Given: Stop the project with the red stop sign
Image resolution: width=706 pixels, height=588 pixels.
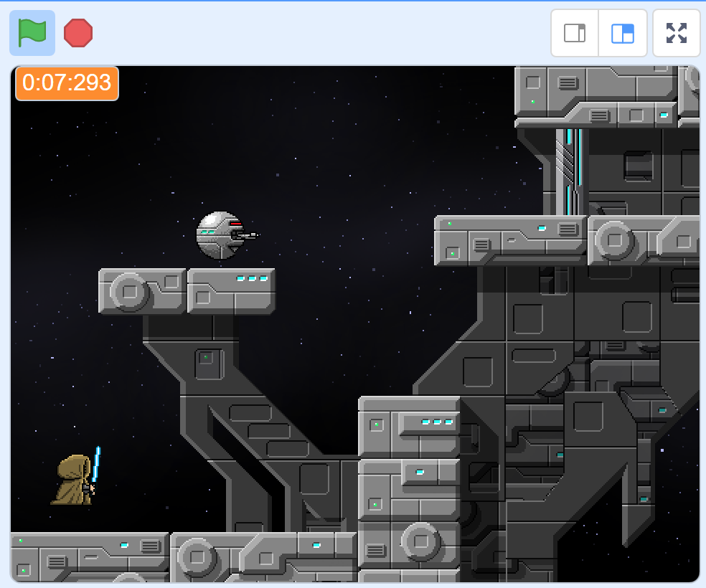Looking at the screenshot, I should point(78,33).
